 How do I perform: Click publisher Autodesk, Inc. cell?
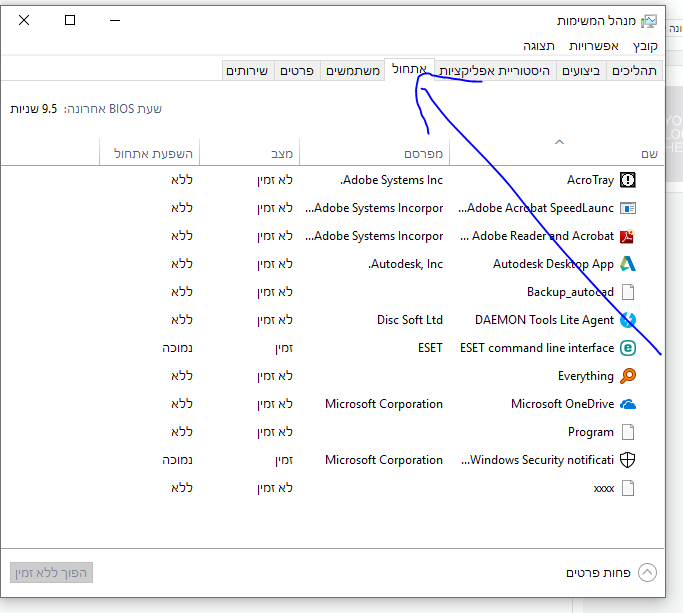tap(406, 264)
